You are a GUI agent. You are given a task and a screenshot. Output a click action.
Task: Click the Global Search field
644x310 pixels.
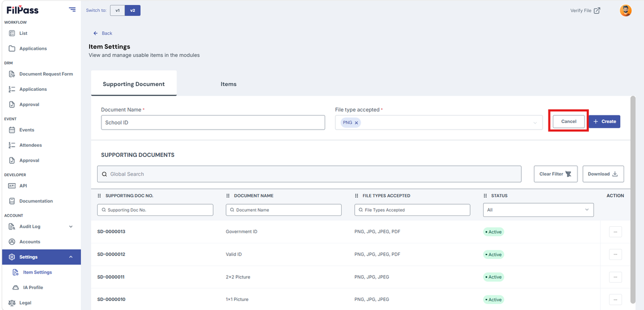309,174
